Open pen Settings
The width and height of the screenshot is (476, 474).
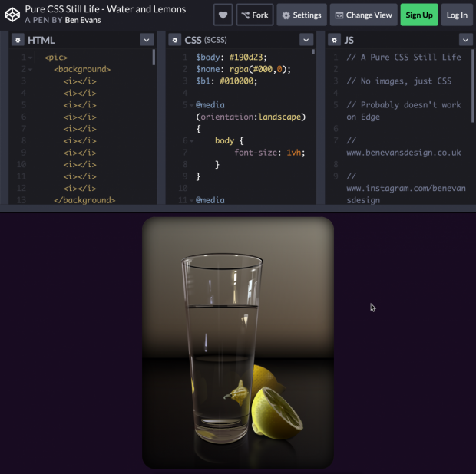coord(302,15)
